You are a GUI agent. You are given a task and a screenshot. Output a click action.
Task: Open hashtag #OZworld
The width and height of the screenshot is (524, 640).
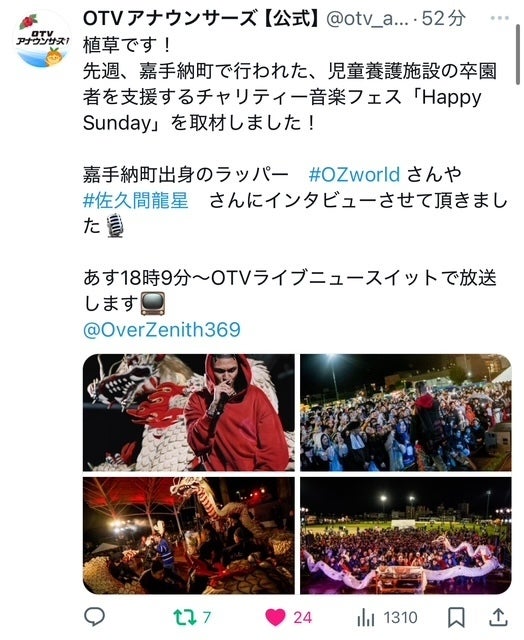point(354,175)
